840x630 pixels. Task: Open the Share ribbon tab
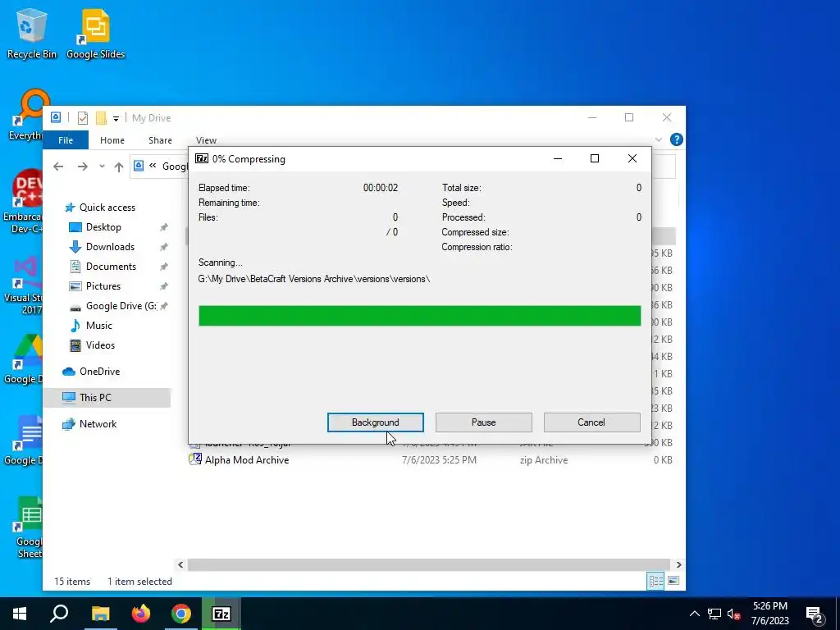coord(160,139)
